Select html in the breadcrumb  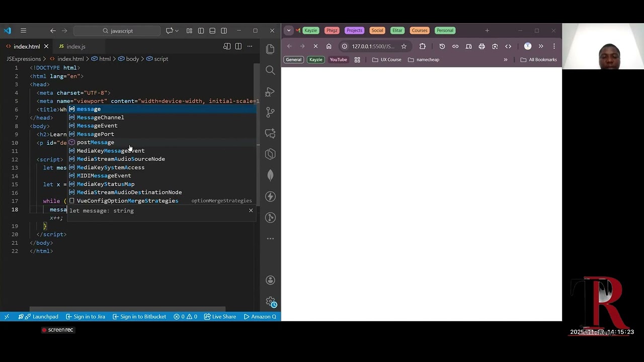point(105,59)
